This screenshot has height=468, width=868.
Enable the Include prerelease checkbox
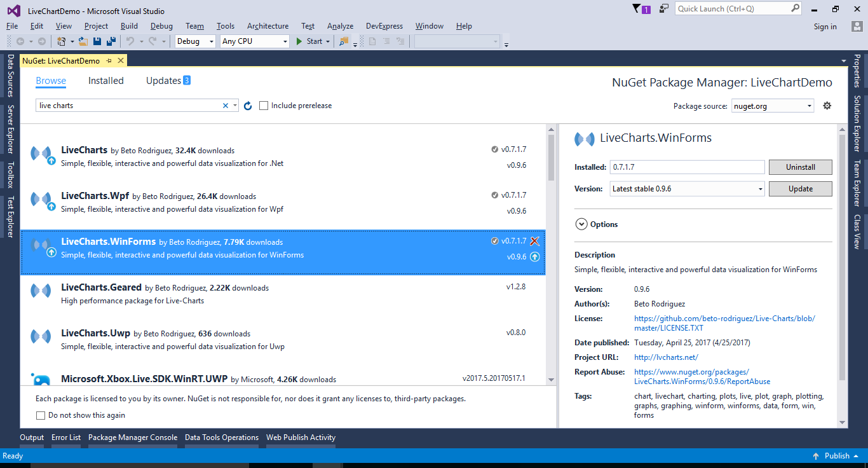pyautogui.click(x=264, y=106)
